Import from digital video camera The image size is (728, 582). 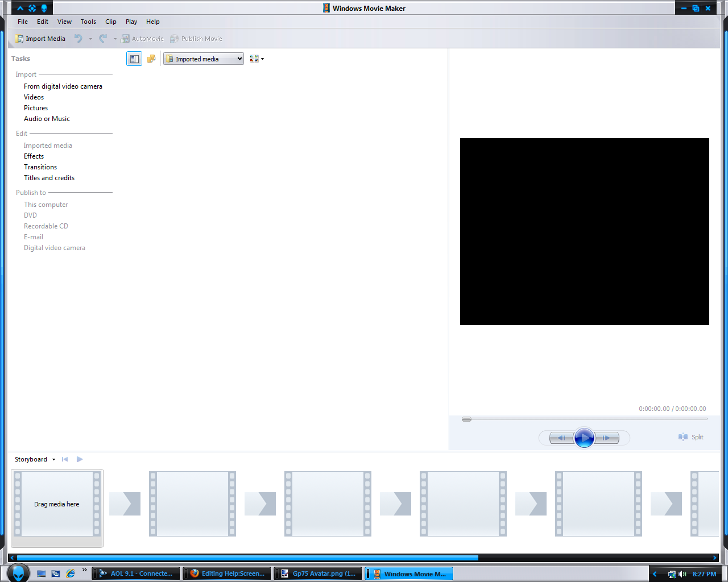[63, 86]
